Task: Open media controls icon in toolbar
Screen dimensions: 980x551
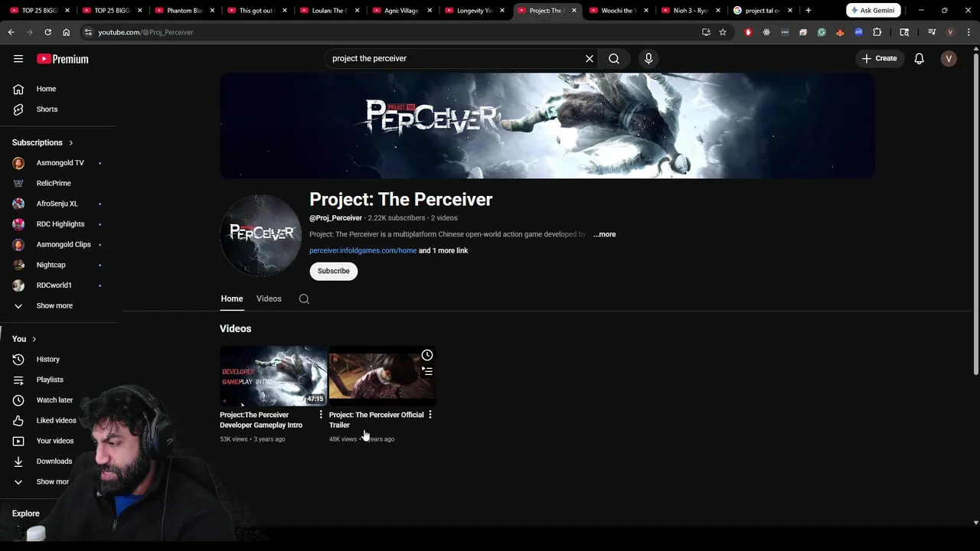Action: (932, 32)
